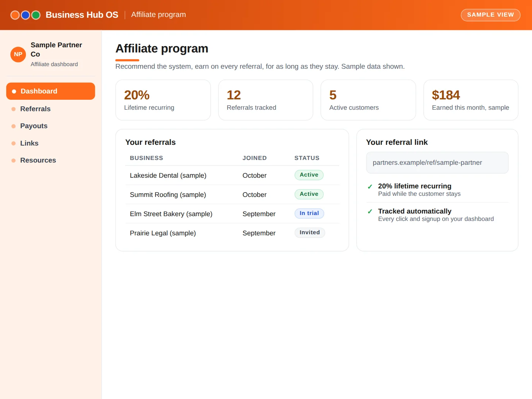Click Business Hub OS title
This screenshot has width=532, height=399.
(82, 15)
